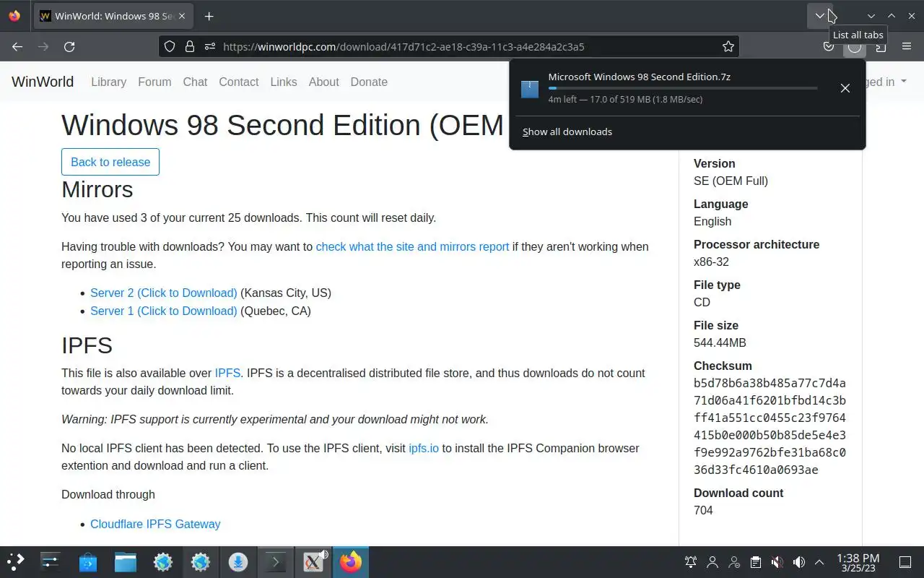The height and width of the screenshot is (578, 924).
Task: Open the extensions puzzle icon
Action: coord(881,46)
